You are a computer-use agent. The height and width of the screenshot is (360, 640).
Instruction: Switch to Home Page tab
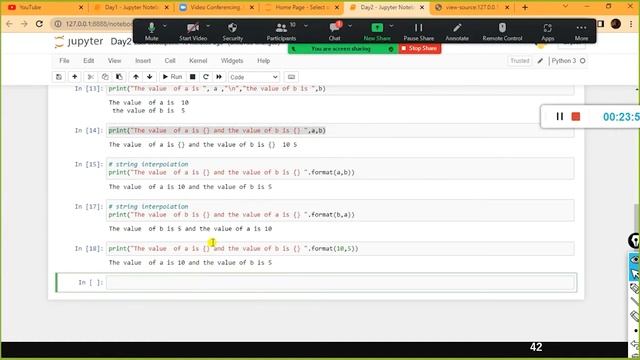[x=301, y=7]
